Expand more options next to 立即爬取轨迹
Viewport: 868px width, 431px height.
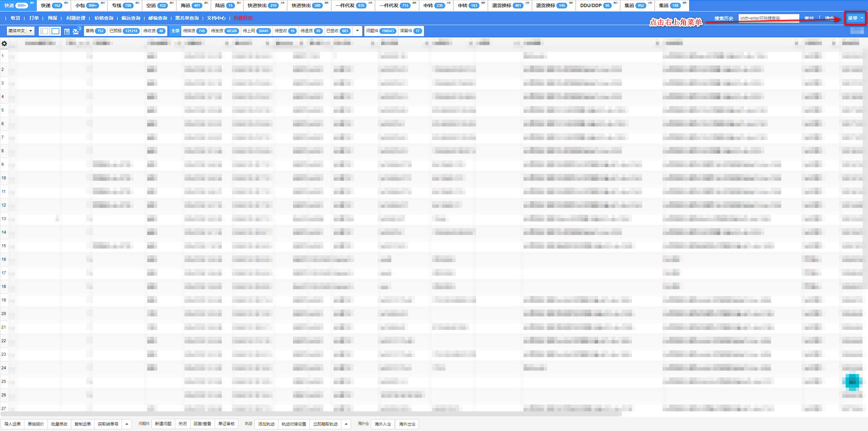tap(346, 424)
